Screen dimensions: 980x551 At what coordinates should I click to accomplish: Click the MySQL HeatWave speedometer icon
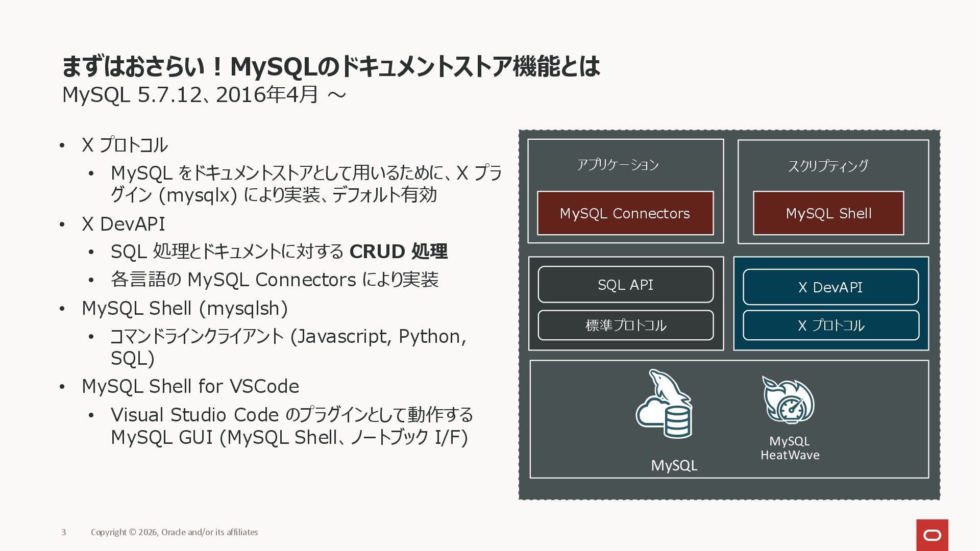788,400
